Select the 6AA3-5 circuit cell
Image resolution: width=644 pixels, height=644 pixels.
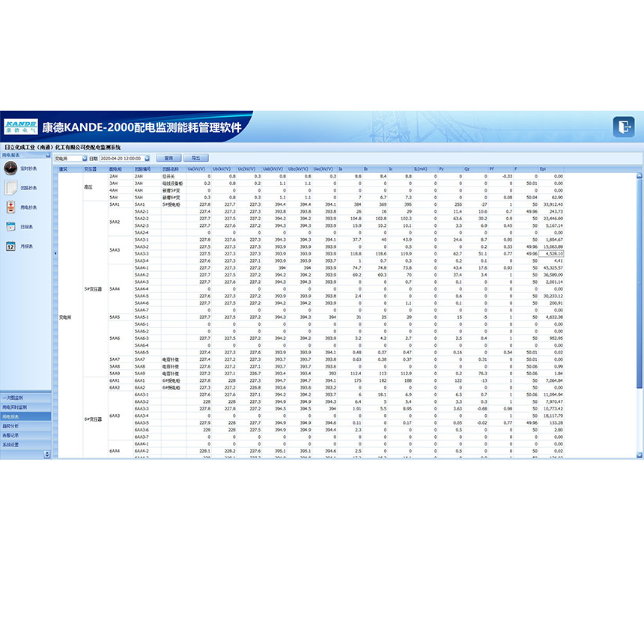coord(148,422)
